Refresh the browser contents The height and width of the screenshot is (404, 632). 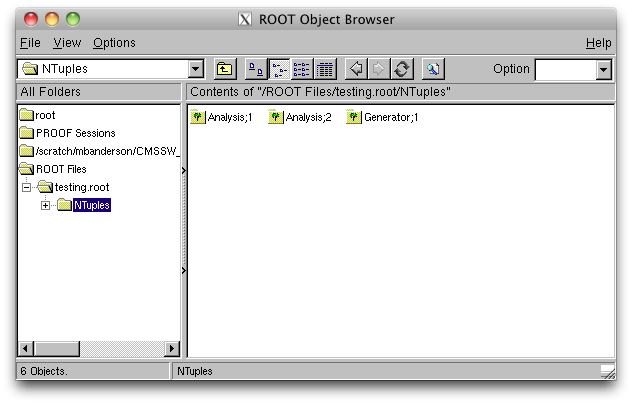pyautogui.click(x=402, y=69)
